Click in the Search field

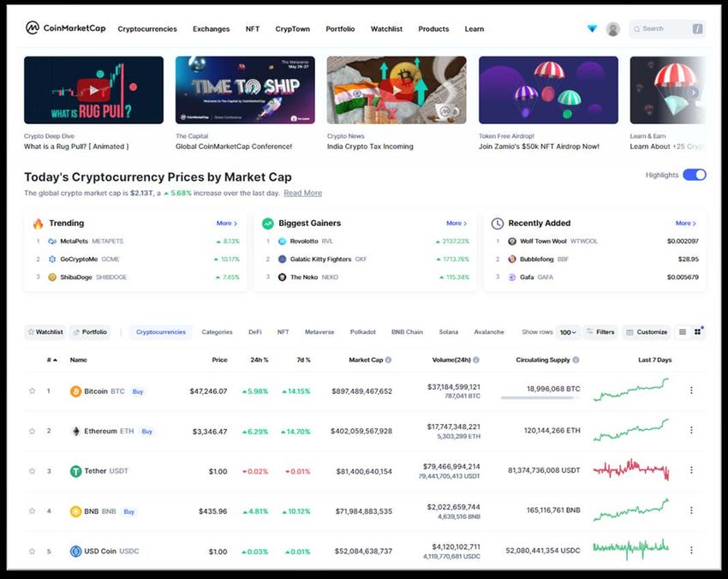667,29
